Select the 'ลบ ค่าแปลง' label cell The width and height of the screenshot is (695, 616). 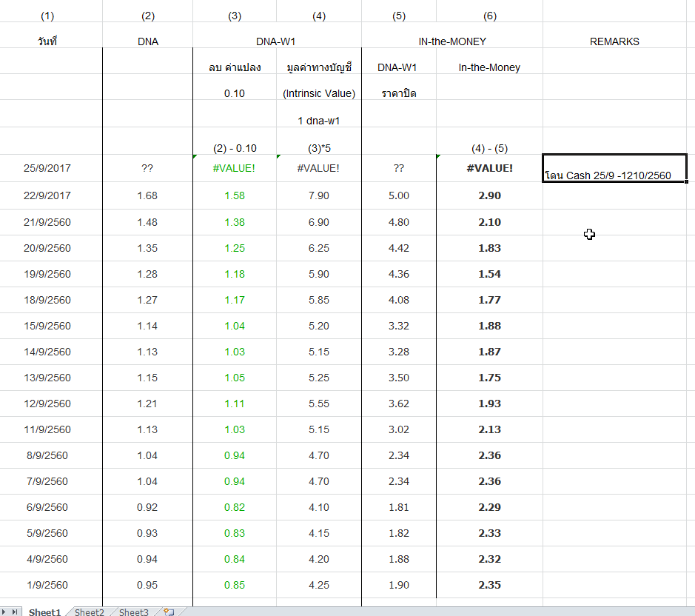pyautogui.click(x=235, y=61)
